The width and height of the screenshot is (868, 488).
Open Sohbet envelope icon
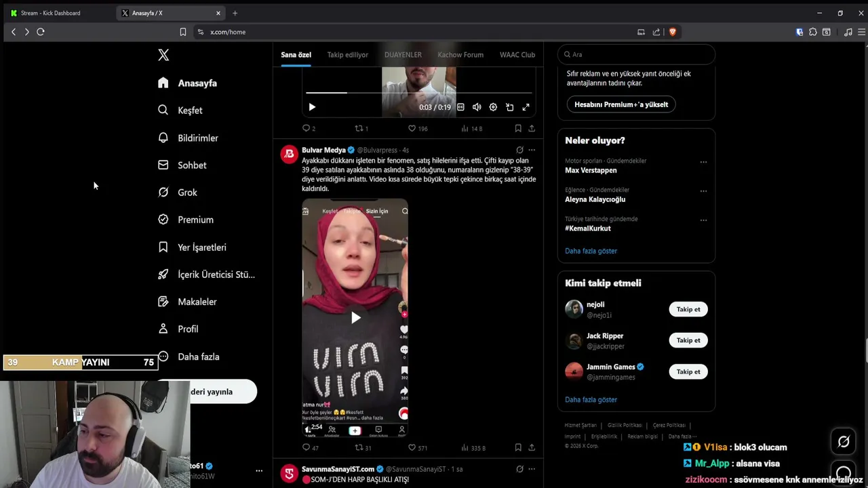coord(163,165)
